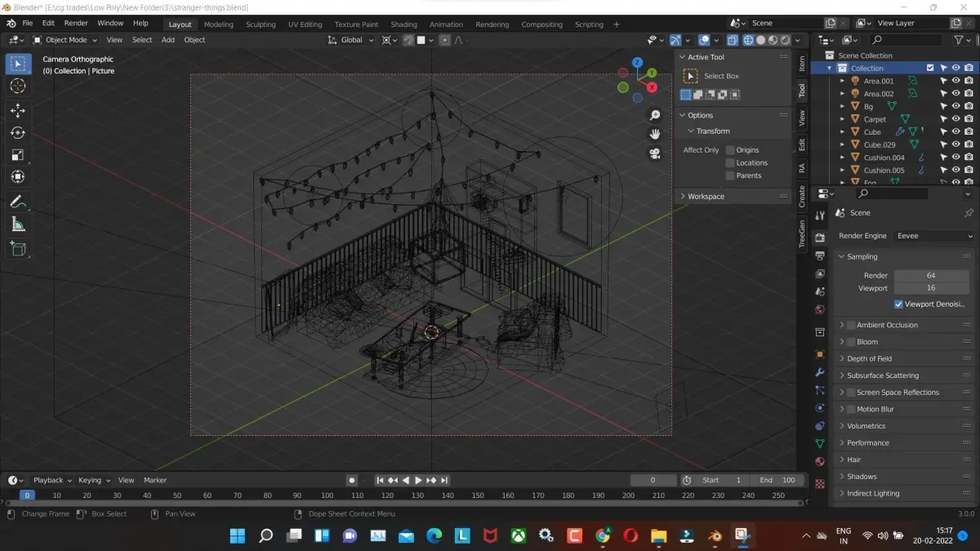This screenshot has width=980, height=551.
Task: Toggle X-Ray display in viewport header
Action: click(x=733, y=40)
